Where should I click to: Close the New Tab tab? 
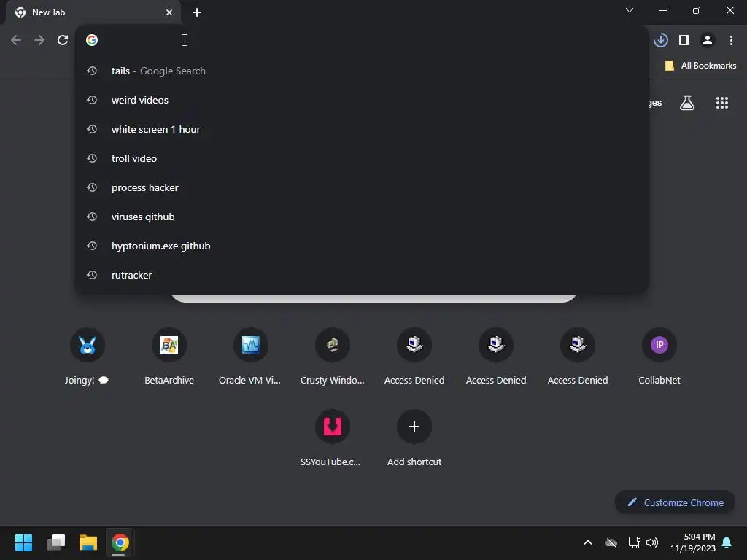169,12
